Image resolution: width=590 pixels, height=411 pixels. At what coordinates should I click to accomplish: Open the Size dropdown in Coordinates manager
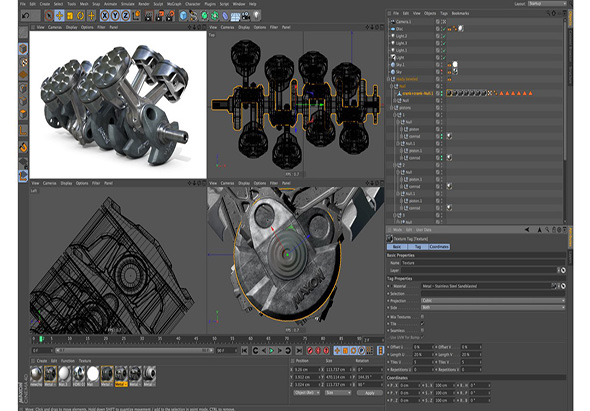pos(338,393)
